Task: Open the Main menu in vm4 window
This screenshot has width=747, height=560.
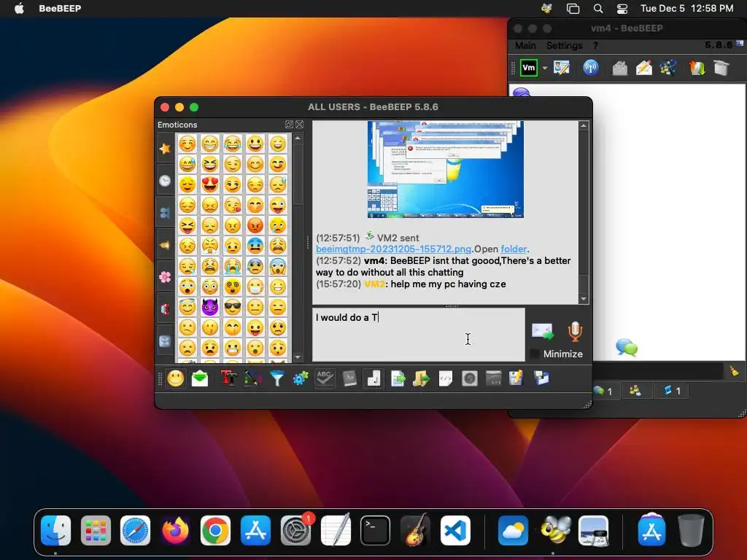Action: (525, 46)
